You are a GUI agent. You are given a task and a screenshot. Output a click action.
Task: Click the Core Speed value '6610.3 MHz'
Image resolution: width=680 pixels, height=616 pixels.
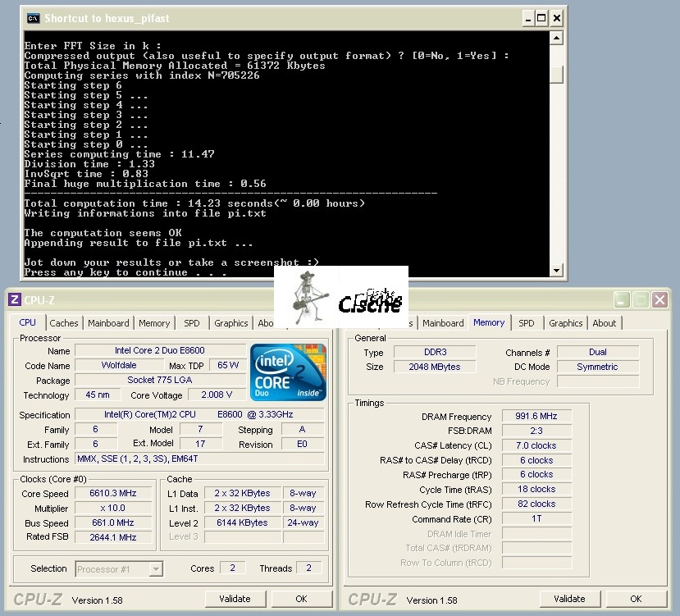click(113, 493)
